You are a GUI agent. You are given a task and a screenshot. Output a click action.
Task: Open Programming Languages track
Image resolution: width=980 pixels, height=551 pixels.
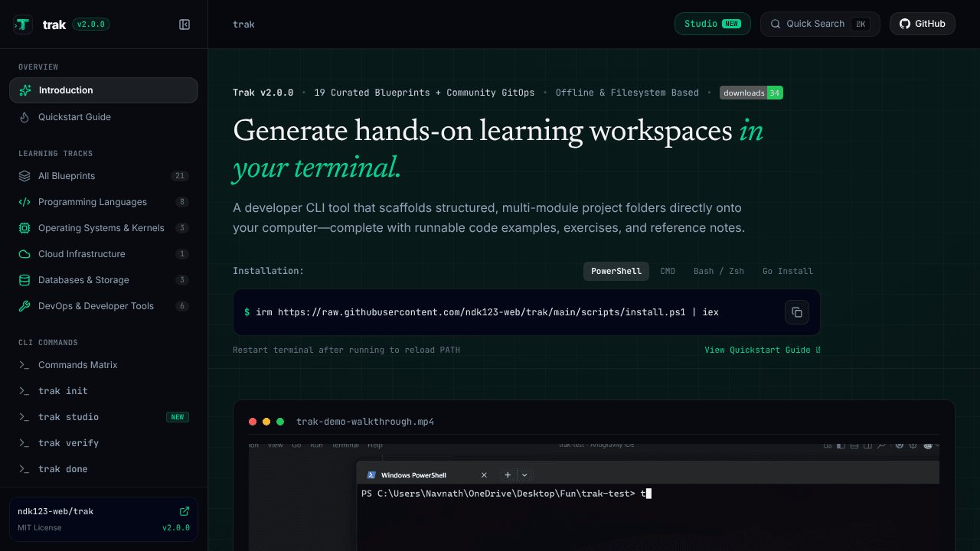(x=103, y=202)
